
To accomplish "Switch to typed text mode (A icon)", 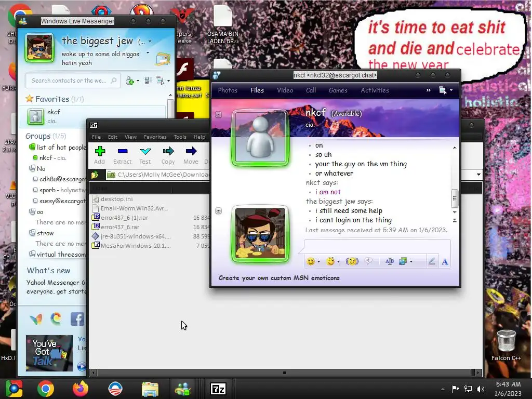I will tap(445, 262).
